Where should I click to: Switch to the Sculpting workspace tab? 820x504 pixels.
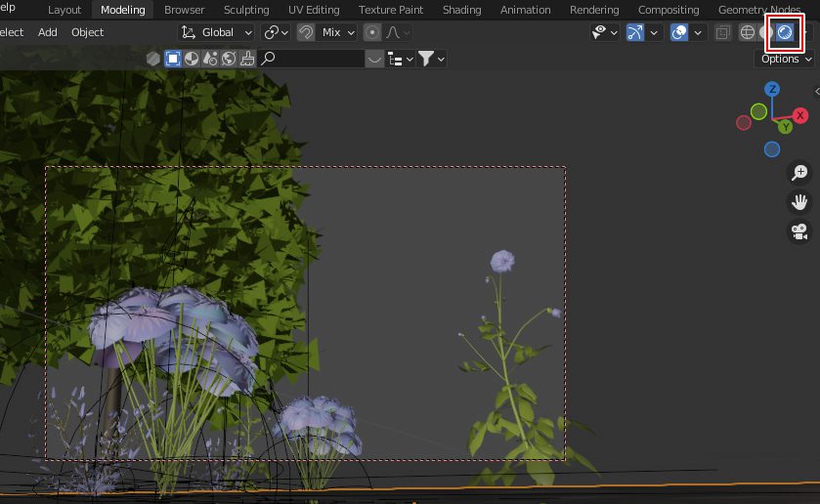246,10
